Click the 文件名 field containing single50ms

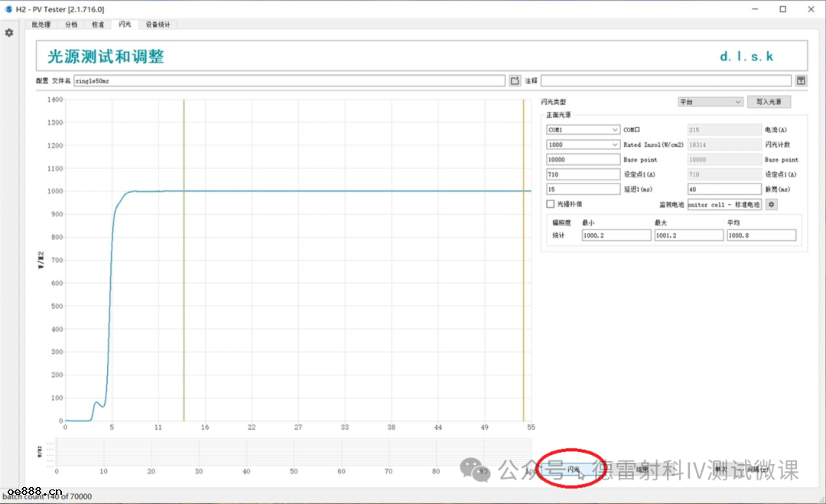click(289, 80)
